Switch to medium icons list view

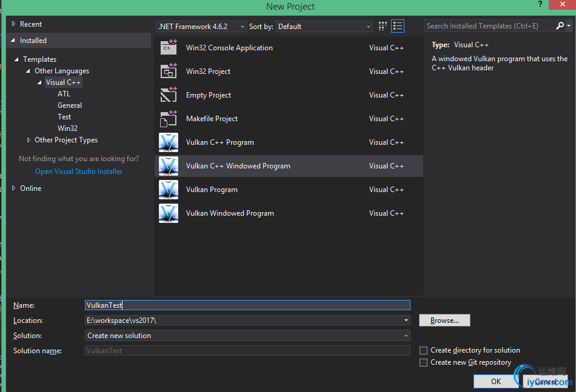[x=398, y=26]
